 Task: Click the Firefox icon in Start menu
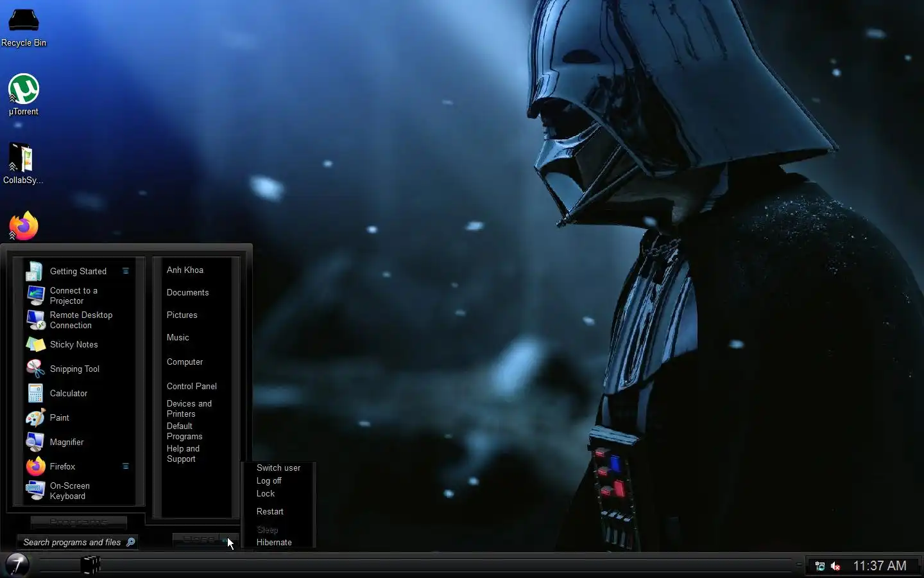pos(35,466)
